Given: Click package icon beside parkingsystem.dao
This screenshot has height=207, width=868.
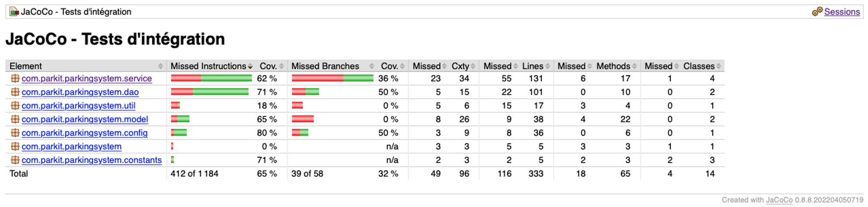Looking at the screenshot, I should tap(15, 92).
